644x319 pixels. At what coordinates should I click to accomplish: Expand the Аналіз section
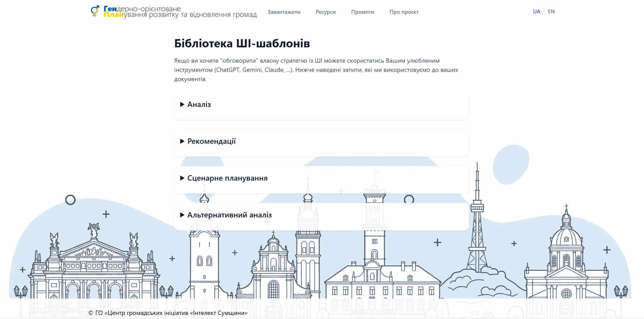(x=199, y=105)
